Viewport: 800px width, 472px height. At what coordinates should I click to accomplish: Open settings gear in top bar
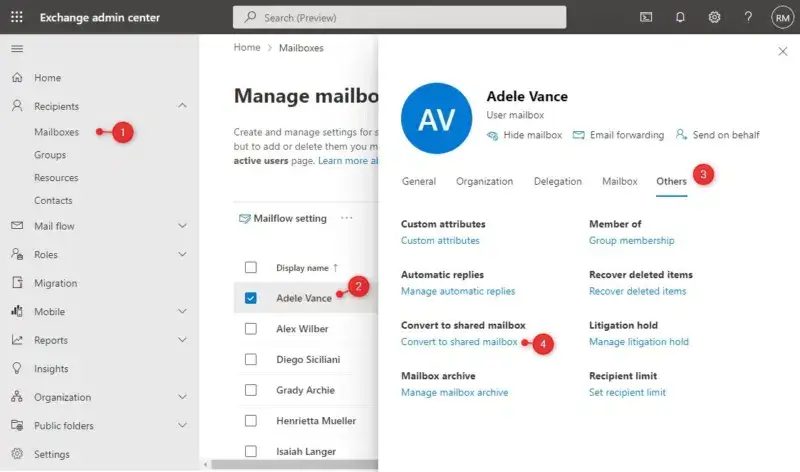click(714, 17)
